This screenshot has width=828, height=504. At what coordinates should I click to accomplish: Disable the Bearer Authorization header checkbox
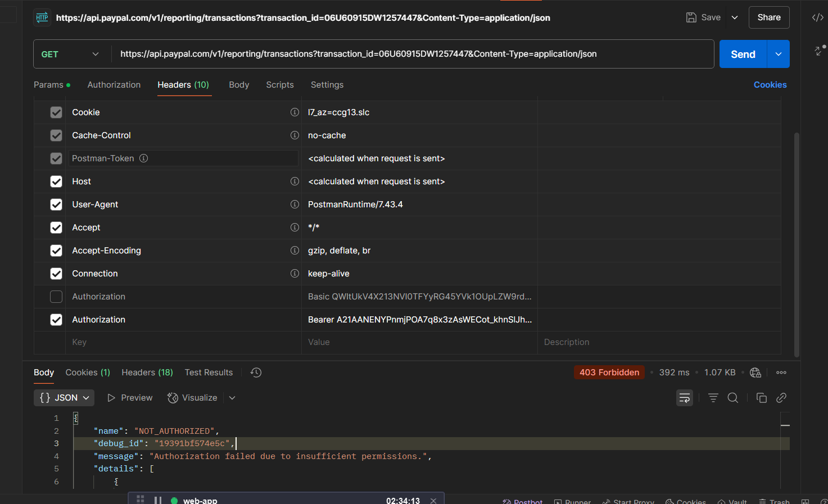56,320
